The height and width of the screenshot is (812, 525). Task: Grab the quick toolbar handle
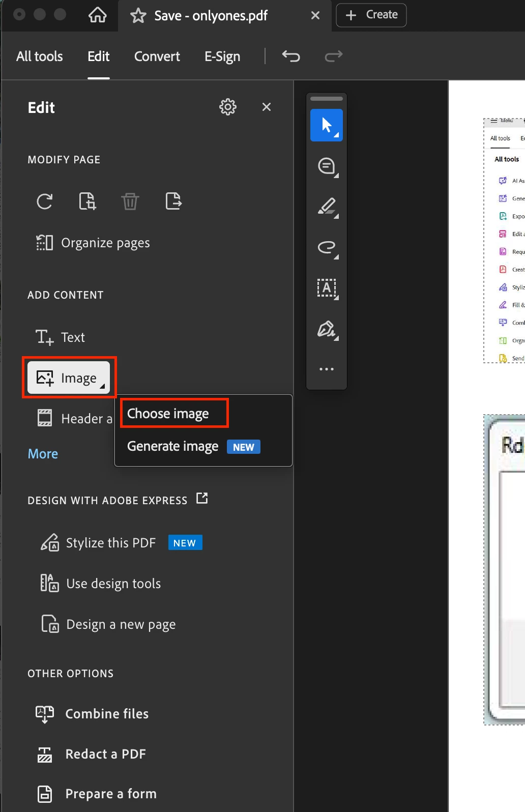point(327,99)
